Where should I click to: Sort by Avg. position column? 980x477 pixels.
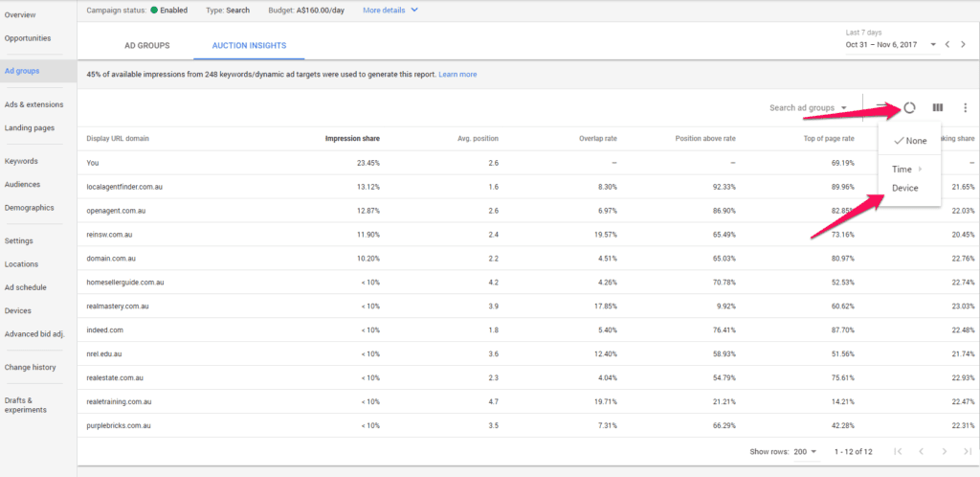pos(478,138)
